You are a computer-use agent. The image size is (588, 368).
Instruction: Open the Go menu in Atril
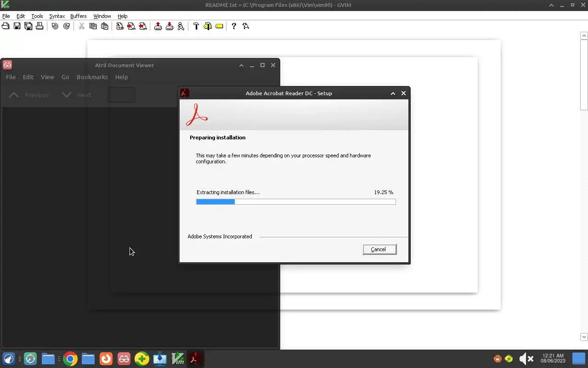point(65,77)
